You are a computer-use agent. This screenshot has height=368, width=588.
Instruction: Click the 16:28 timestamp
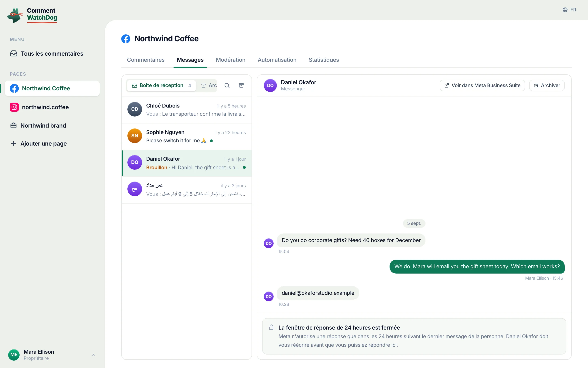click(x=284, y=304)
